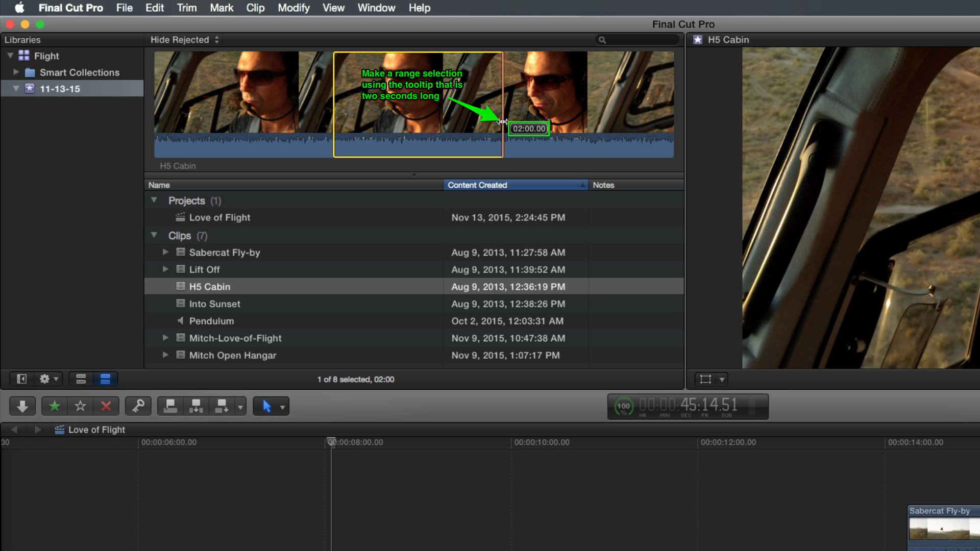Sort by the Content Created column header

tap(516, 185)
